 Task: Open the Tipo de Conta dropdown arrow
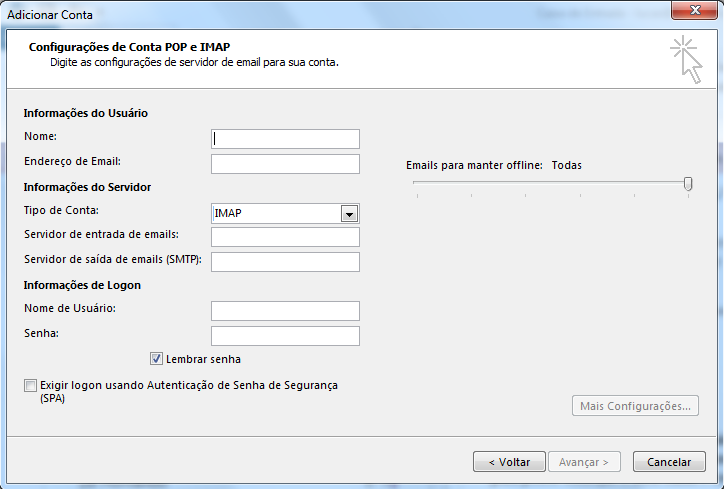click(349, 213)
